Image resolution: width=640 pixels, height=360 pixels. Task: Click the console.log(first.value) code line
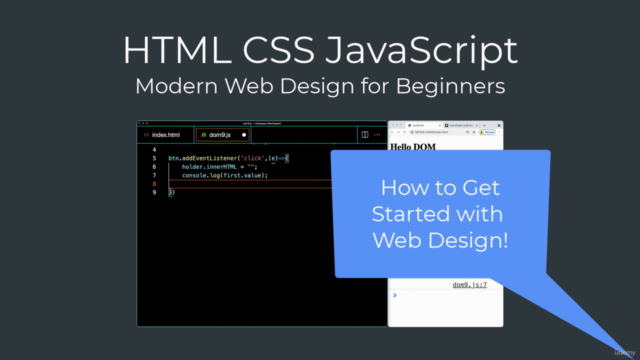coord(225,176)
